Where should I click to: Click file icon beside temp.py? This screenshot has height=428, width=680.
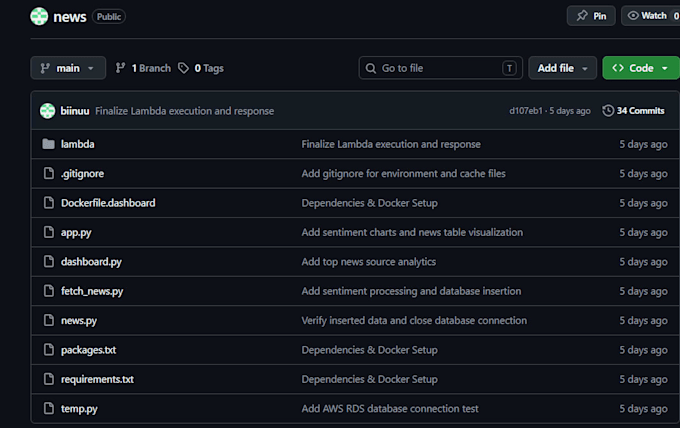tap(49, 408)
